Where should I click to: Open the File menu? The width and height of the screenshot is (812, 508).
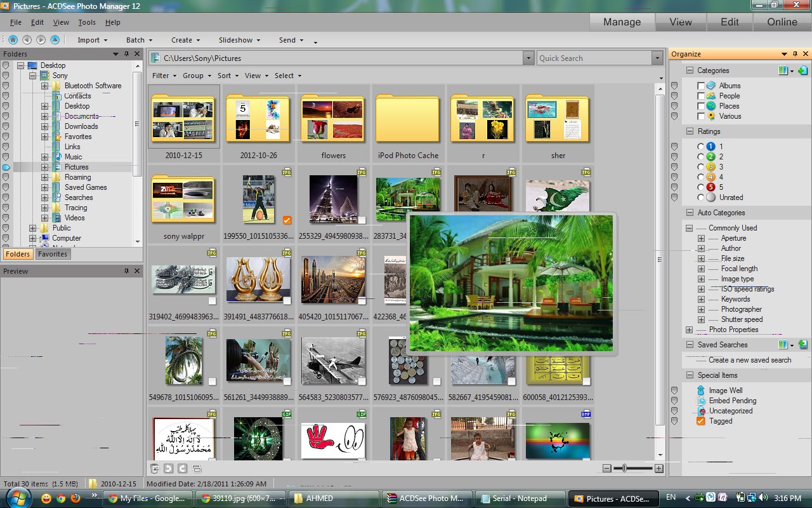tap(16, 22)
